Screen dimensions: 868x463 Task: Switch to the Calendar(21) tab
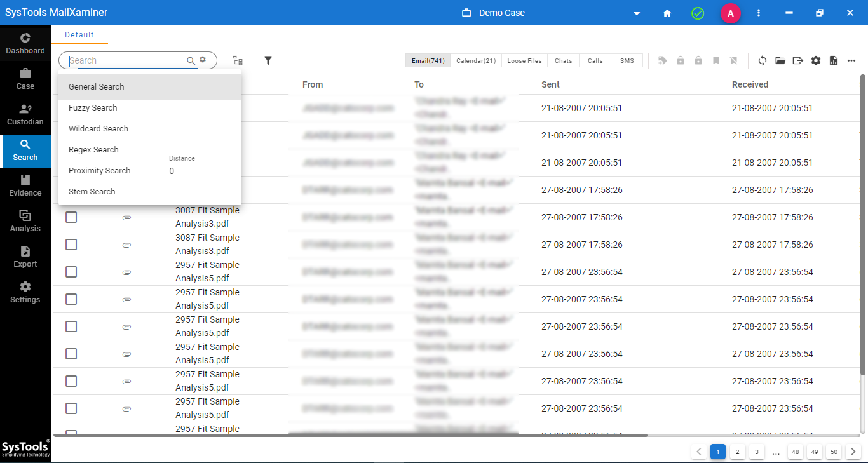point(476,60)
